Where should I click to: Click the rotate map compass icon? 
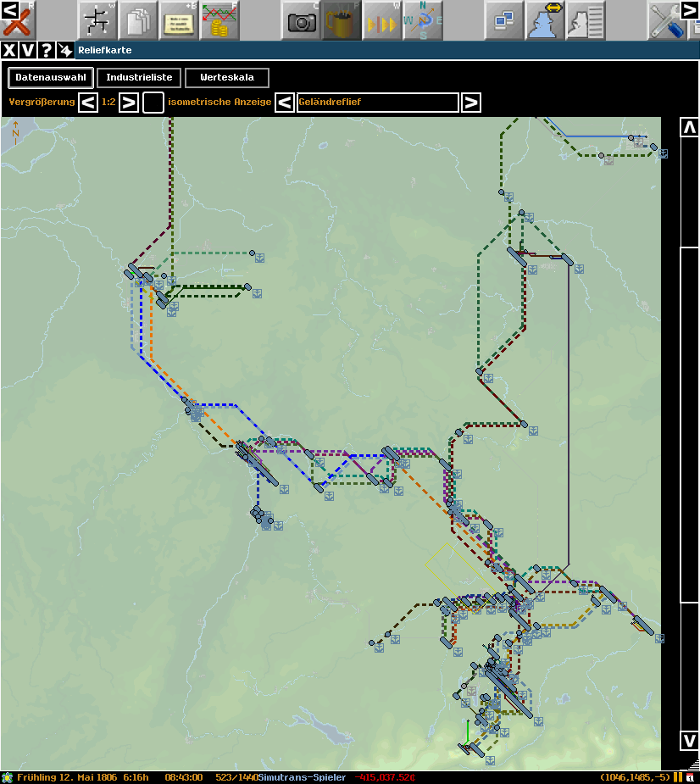click(423, 20)
